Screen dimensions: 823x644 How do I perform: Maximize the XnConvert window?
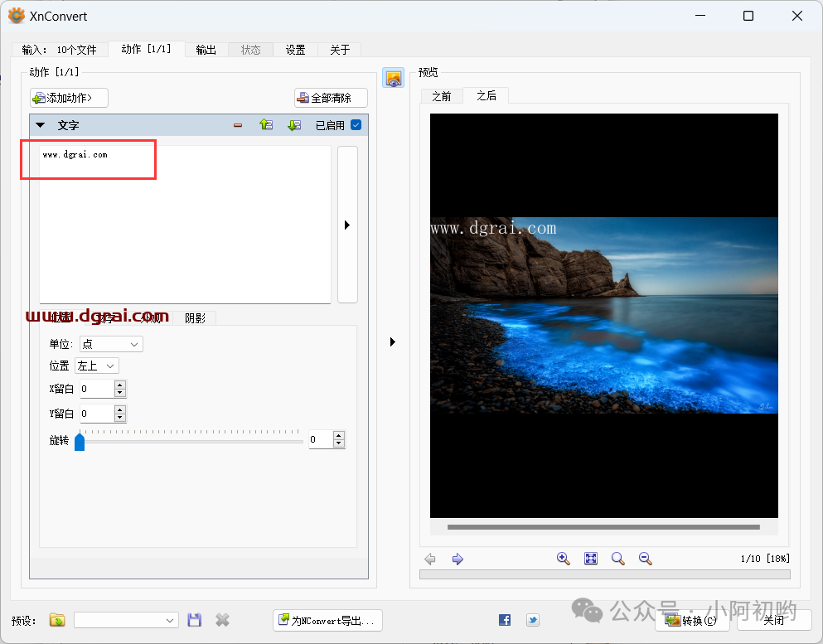[748, 16]
